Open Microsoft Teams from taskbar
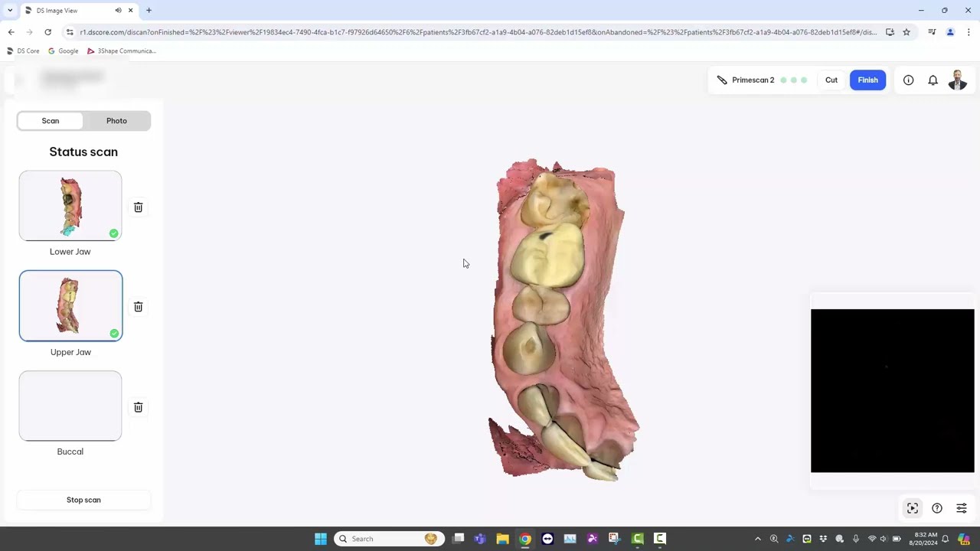The height and width of the screenshot is (551, 980). point(480,539)
